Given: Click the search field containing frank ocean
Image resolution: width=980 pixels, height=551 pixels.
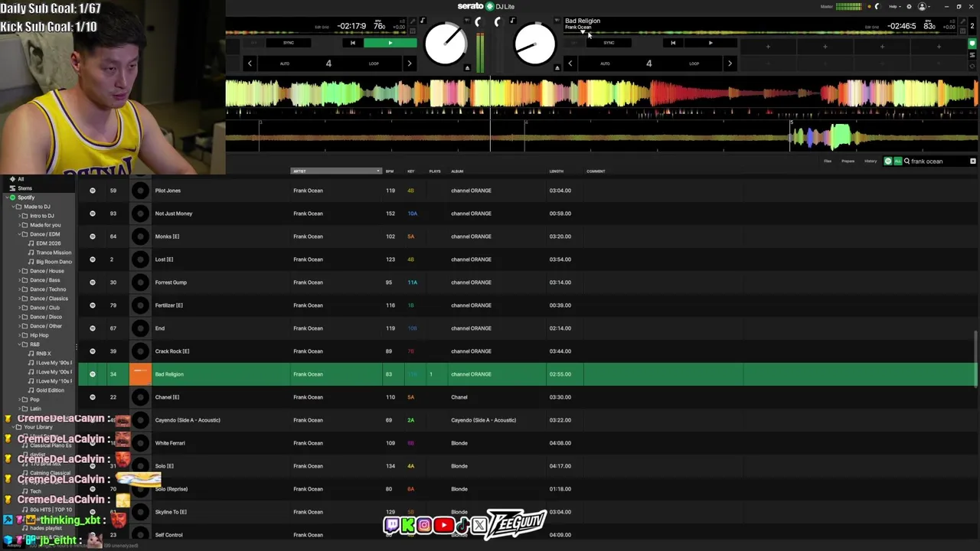Looking at the screenshot, I should [938, 161].
